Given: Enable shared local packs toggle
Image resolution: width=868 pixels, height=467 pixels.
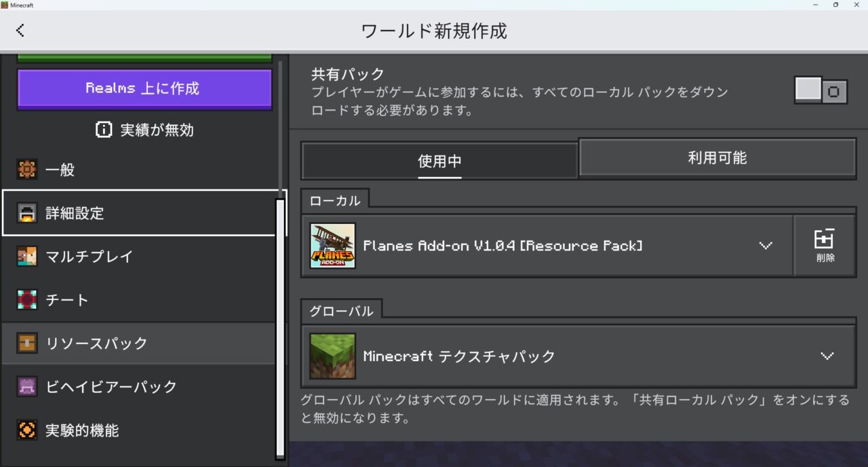Looking at the screenshot, I should pyautogui.click(x=821, y=90).
